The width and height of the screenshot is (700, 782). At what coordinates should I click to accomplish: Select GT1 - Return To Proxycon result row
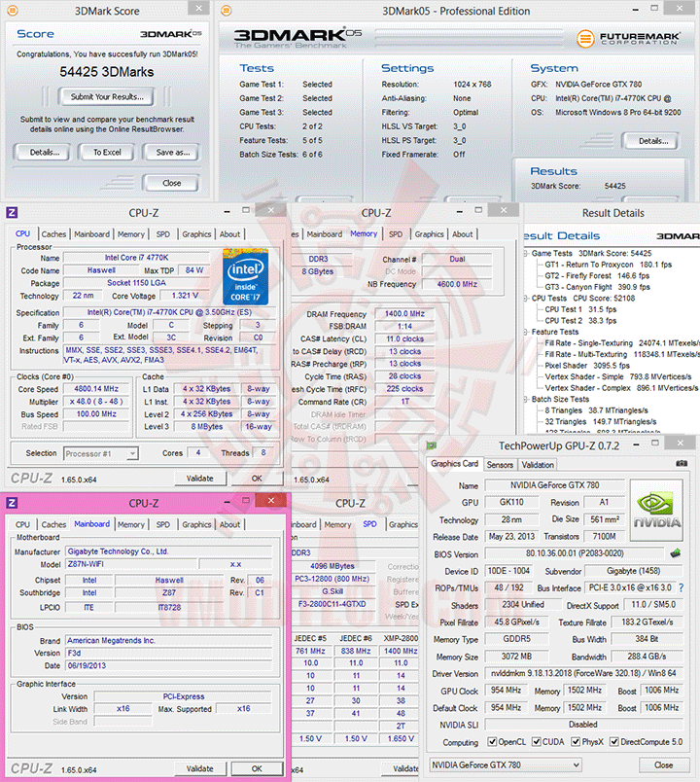click(608, 265)
